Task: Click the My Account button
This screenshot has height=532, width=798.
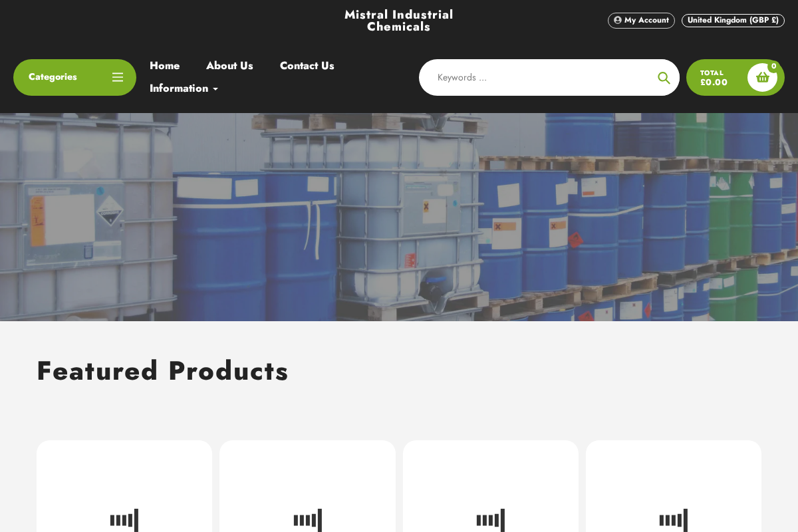Action: (x=641, y=20)
